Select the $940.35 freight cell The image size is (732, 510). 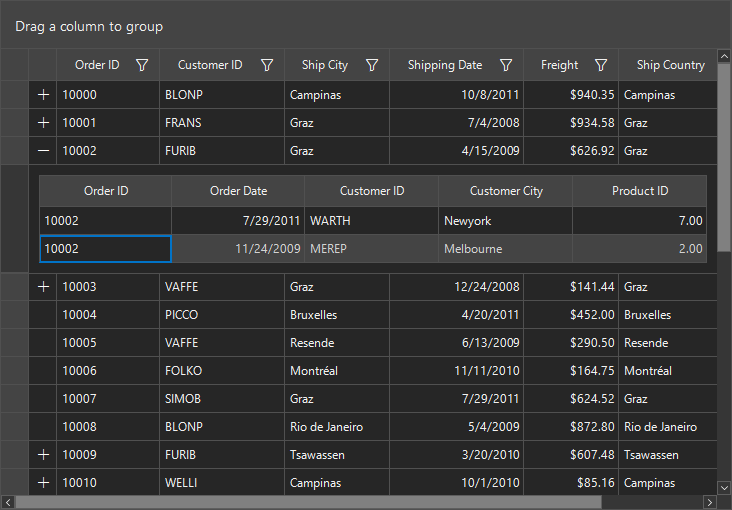tap(571, 95)
